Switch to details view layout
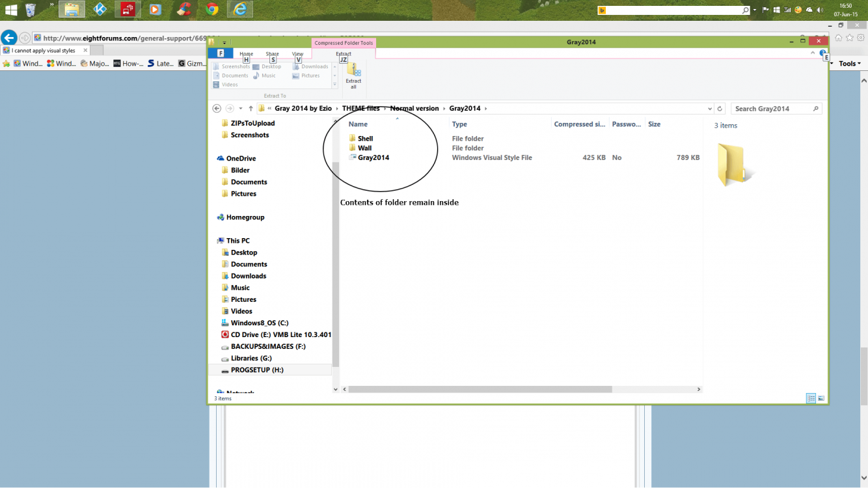Screen dimensions: 868x488 pyautogui.click(x=811, y=398)
